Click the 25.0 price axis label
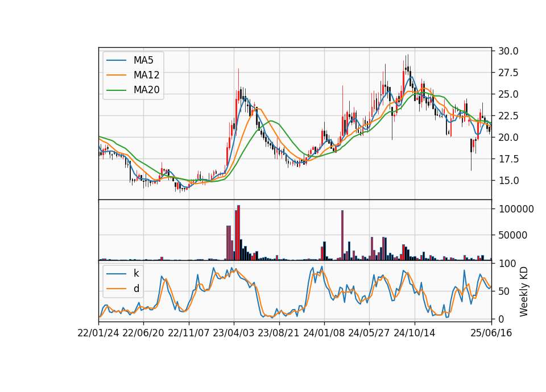The image size is (546, 392). coord(508,94)
